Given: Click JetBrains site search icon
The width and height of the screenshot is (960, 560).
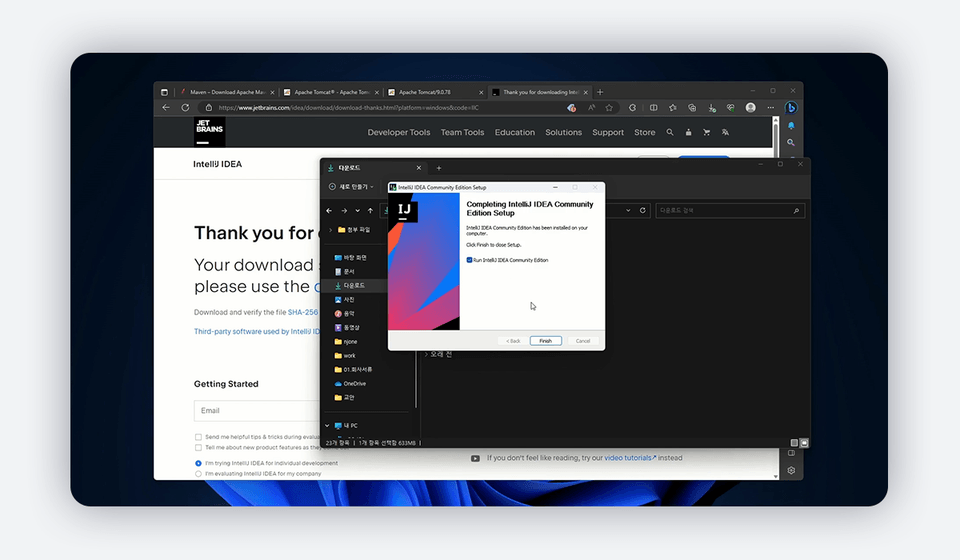Looking at the screenshot, I should coord(670,132).
